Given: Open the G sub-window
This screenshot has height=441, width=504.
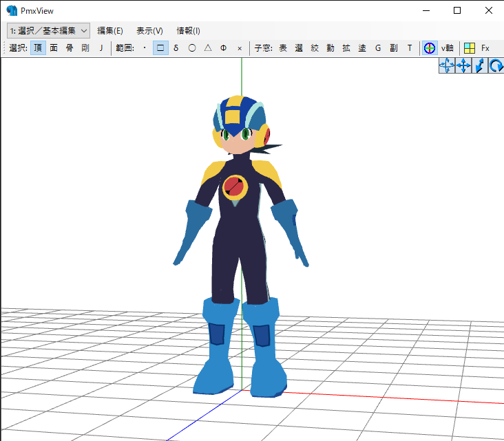Looking at the screenshot, I should [378, 48].
